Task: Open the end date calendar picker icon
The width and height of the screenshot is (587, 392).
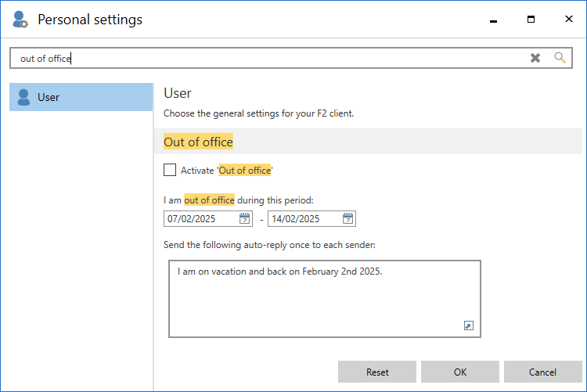Action: (348, 219)
